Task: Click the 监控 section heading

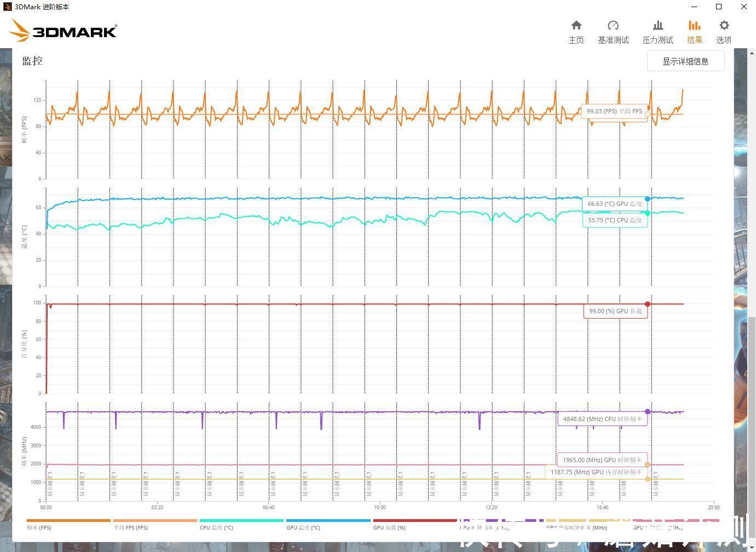Action: 32,61
